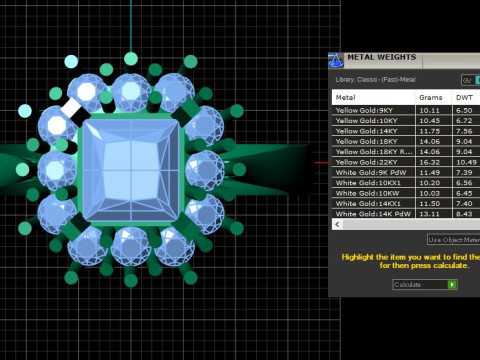The image size is (480, 360).
Task: Select the Yellow Gold:14KY row
Action: coord(406,131)
